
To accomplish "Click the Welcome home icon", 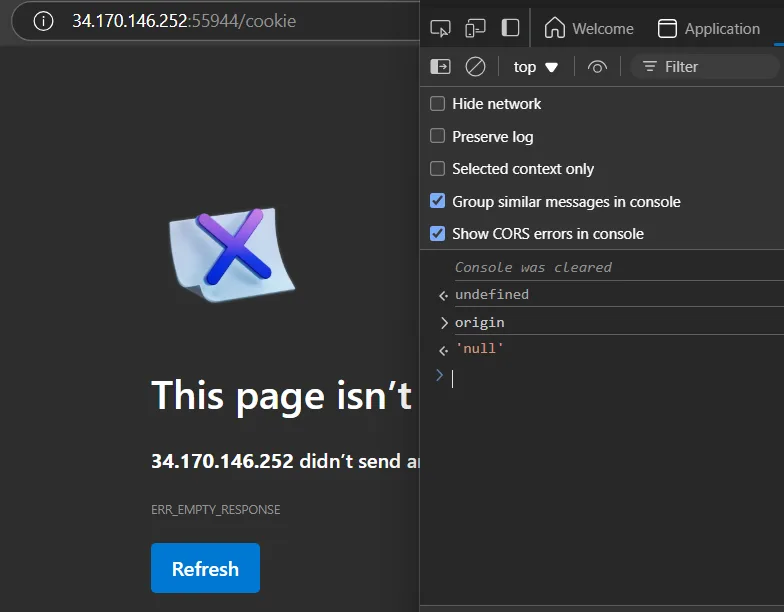I will [x=554, y=28].
